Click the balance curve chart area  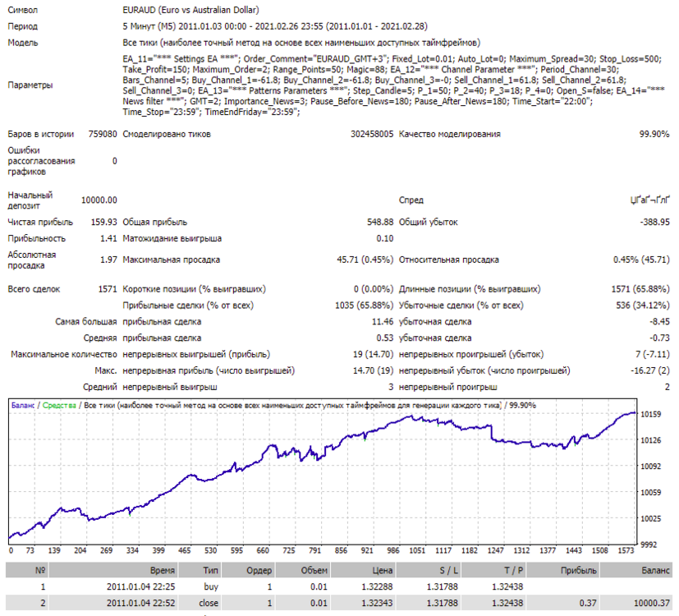point(323,471)
